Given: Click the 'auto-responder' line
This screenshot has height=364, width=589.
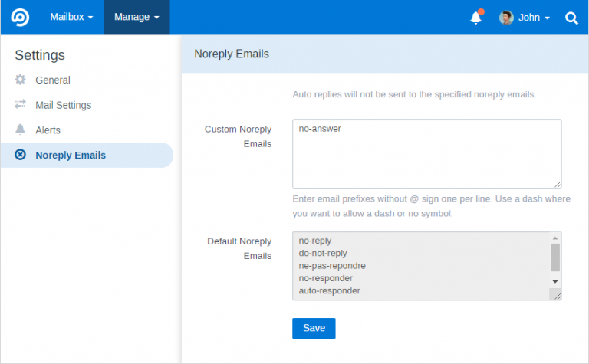Looking at the screenshot, I should (330, 291).
